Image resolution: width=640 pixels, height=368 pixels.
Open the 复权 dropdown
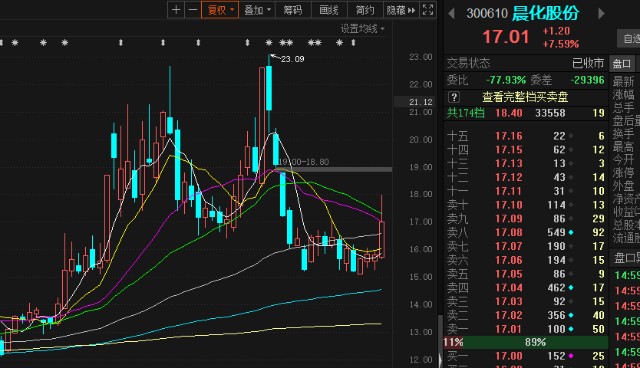pos(220,10)
